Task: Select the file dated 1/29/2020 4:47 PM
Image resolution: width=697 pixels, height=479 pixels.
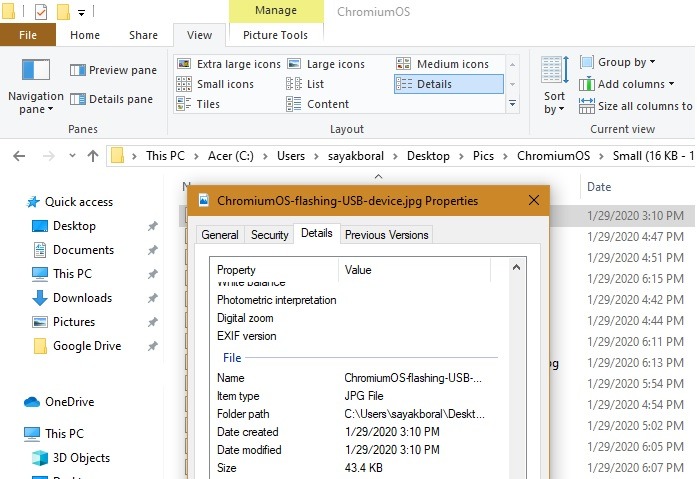Action: pyautogui.click(x=636, y=237)
